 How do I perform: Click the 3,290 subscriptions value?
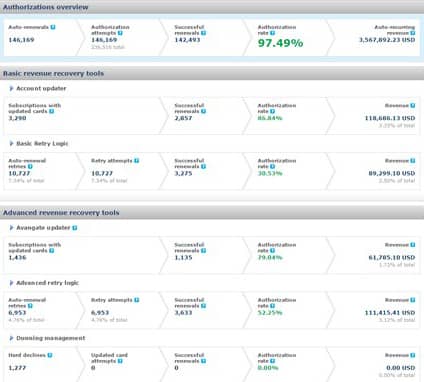tap(17, 118)
